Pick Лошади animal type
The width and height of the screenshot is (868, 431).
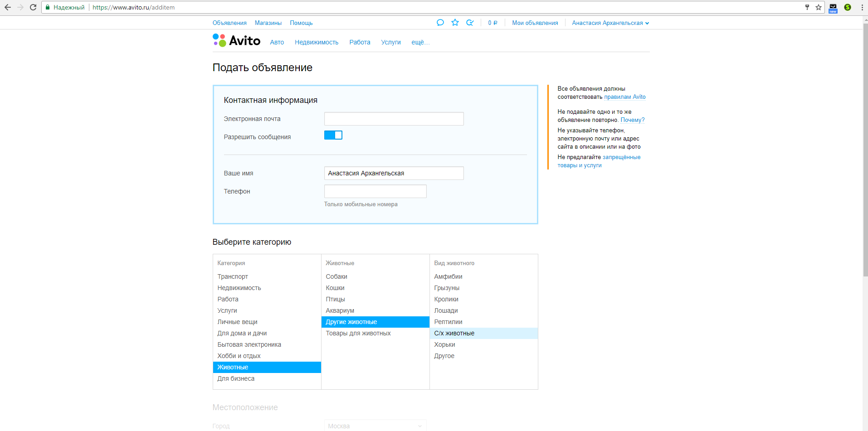[x=484, y=310]
